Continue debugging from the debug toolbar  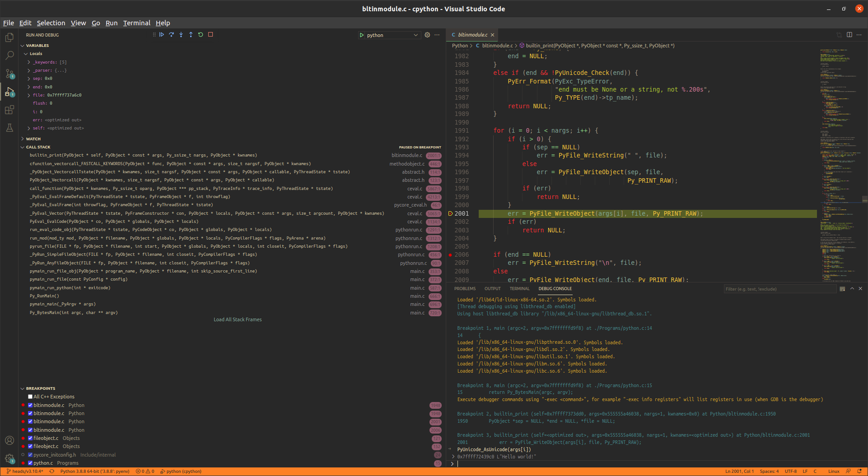point(162,35)
